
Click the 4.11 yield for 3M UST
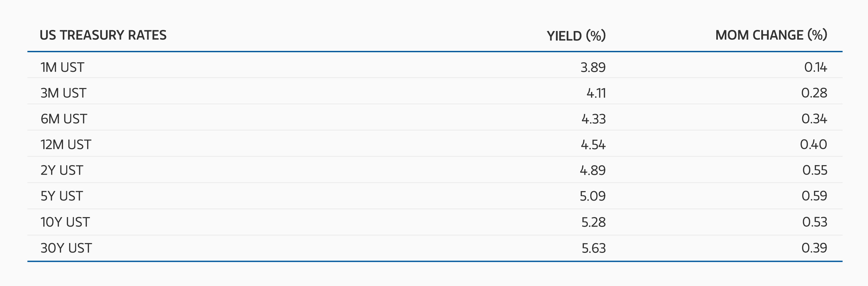click(596, 93)
